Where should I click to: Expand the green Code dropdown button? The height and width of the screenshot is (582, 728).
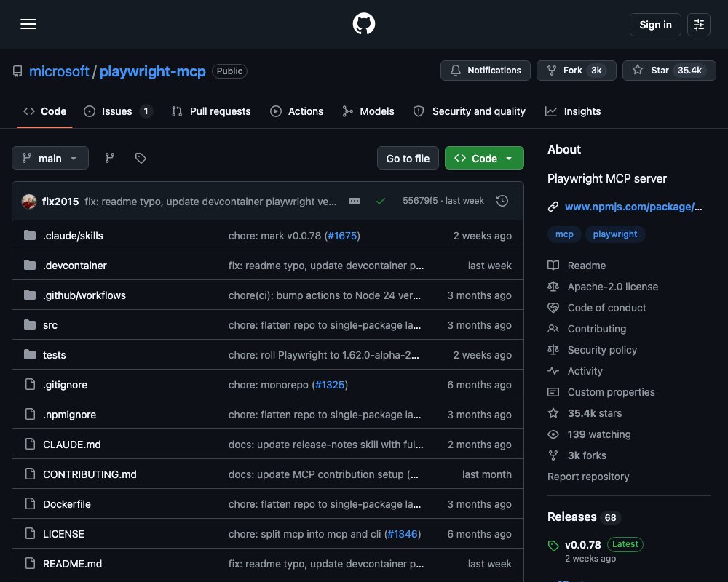tap(484, 159)
